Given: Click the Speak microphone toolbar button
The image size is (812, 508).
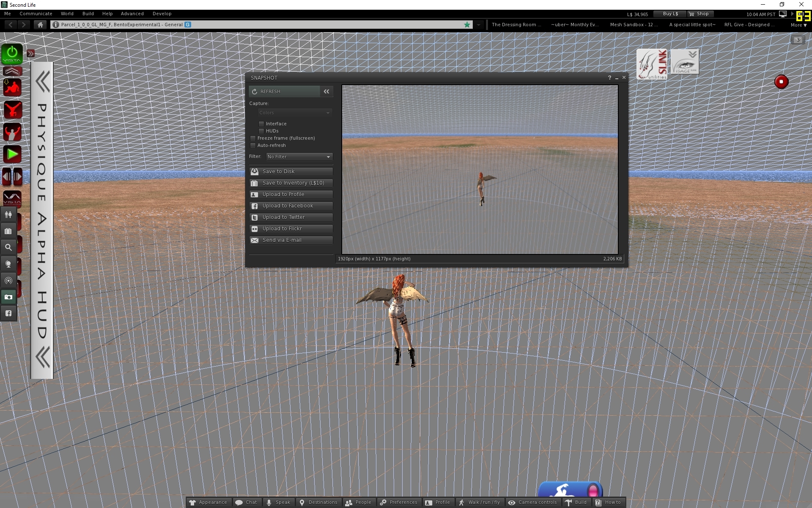Looking at the screenshot, I should point(278,502).
